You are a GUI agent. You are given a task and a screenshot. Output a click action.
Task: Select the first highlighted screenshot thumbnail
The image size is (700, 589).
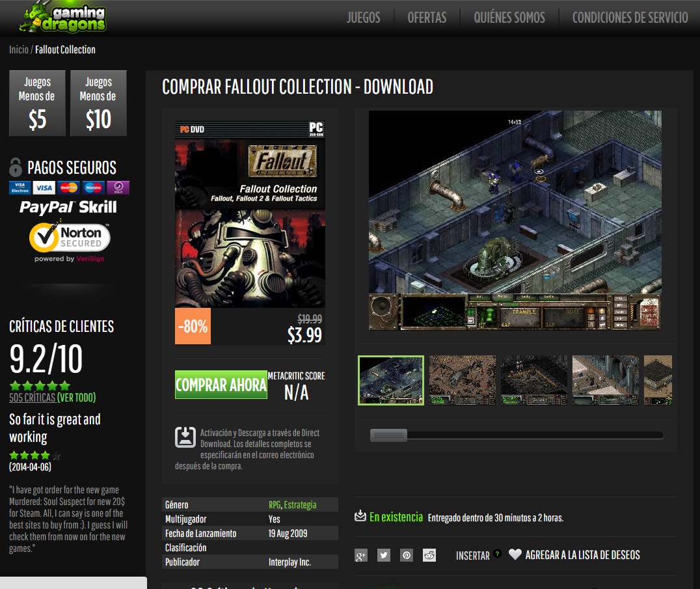(x=391, y=381)
